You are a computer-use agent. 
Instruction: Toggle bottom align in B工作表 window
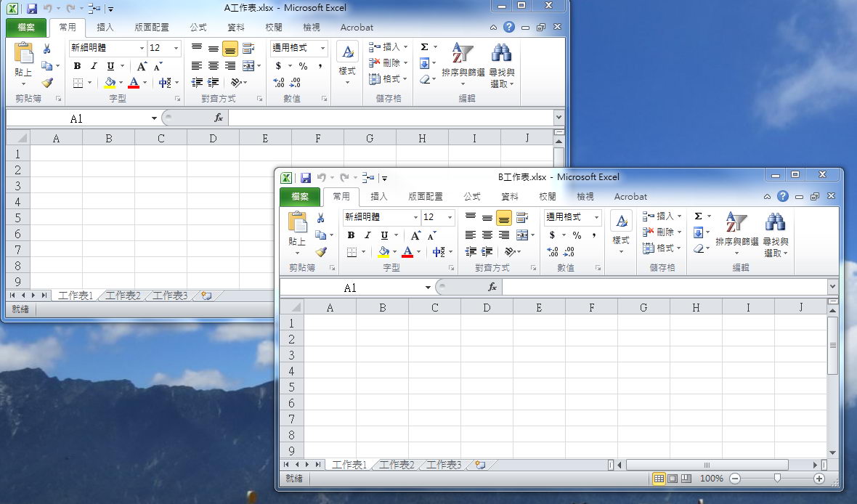[503, 218]
